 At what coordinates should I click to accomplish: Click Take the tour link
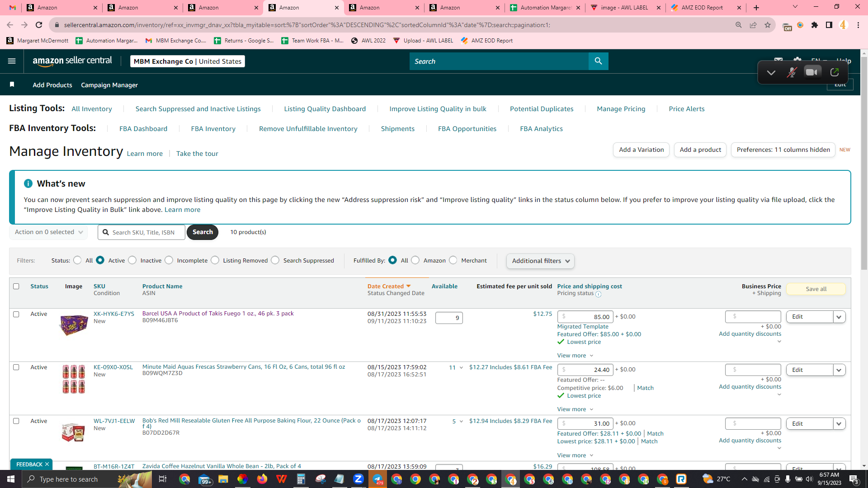pos(197,154)
